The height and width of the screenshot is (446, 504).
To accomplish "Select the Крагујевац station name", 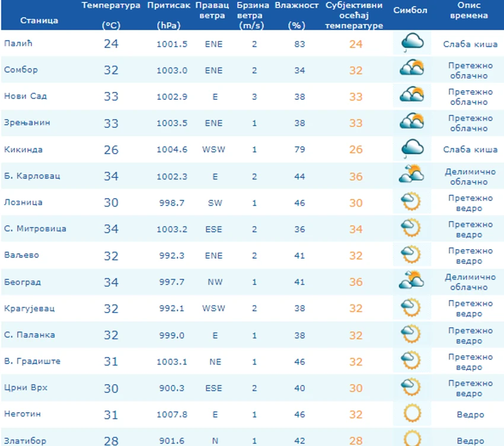I will [x=29, y=308].
